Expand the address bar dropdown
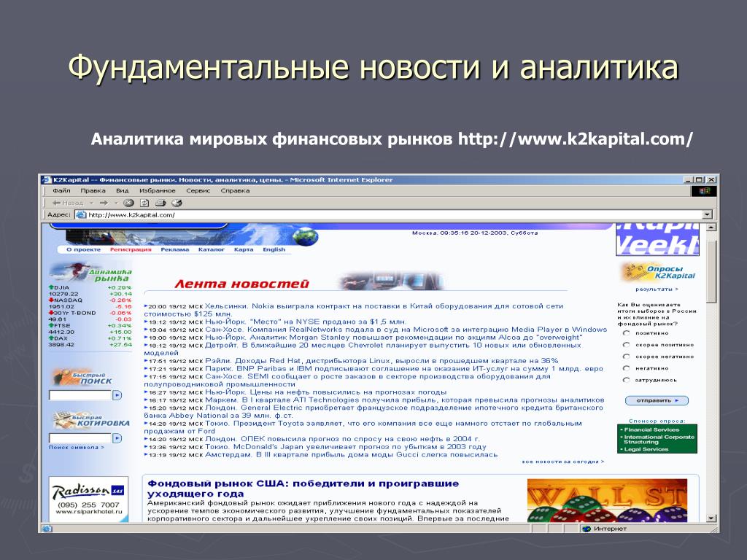Viewport: 747px width, 560px height. coord(708,215)
